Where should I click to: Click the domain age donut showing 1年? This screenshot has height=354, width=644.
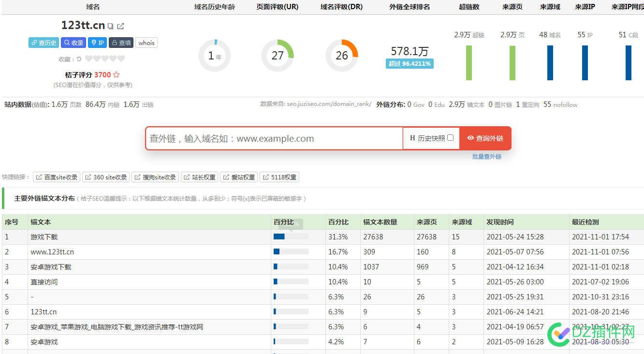(215, 56)
